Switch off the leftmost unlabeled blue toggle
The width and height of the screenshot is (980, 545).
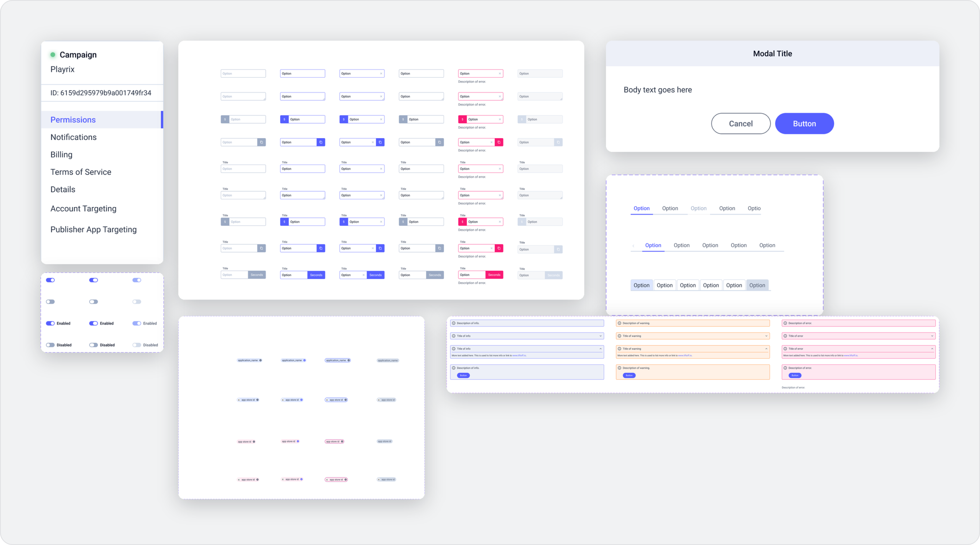(x=50, y=280)
